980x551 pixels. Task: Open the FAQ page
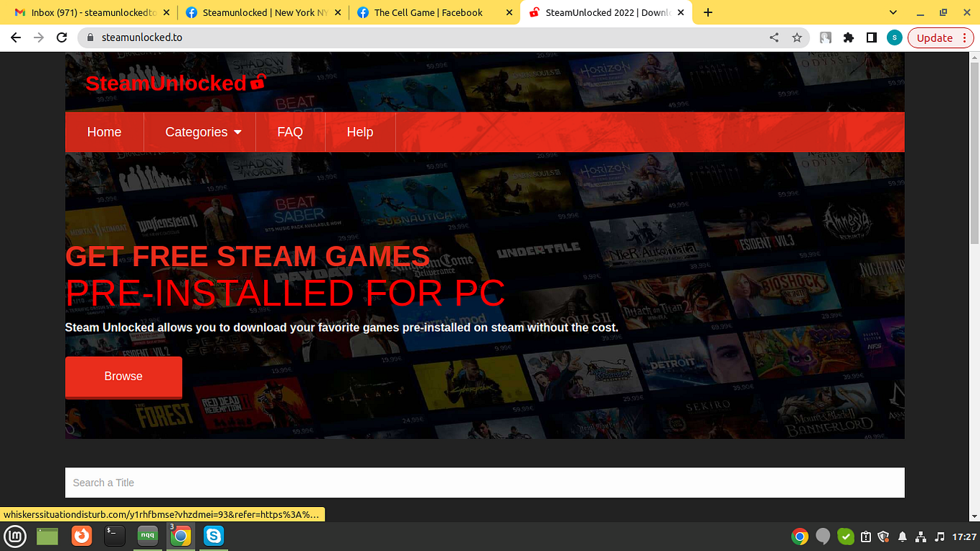click(290, 132)
